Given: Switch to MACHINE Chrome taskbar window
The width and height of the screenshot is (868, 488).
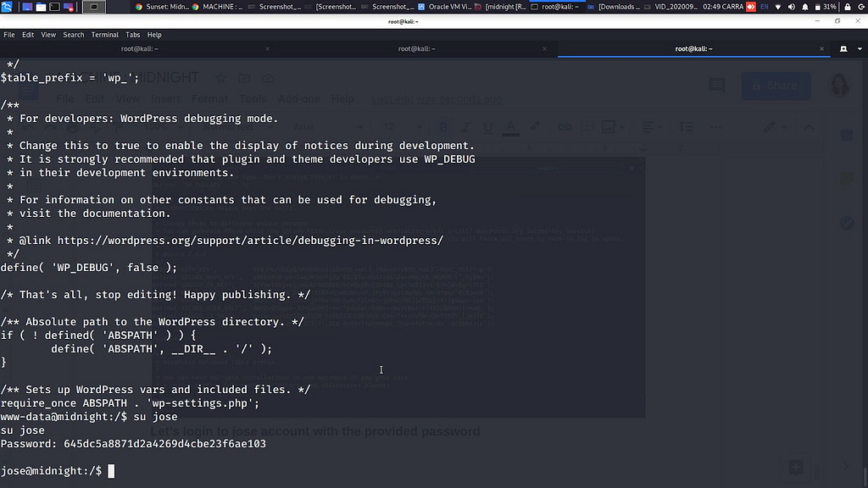Looking at the screenshot, I should [218, 7].
